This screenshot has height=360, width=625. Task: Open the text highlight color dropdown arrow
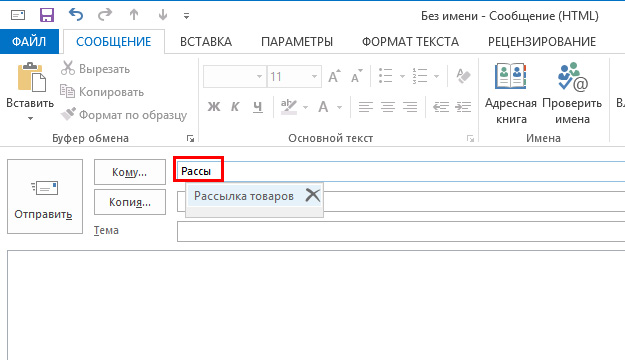(305, 107)
